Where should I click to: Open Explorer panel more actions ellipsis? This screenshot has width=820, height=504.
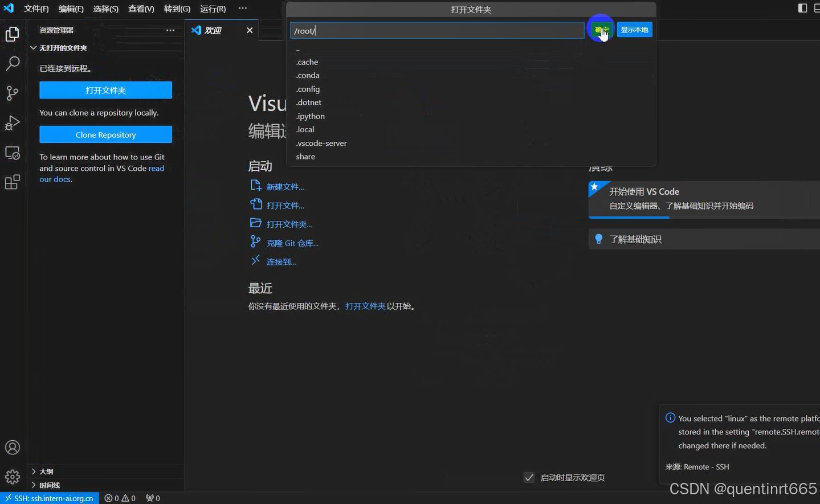click(x=170, y=30)
